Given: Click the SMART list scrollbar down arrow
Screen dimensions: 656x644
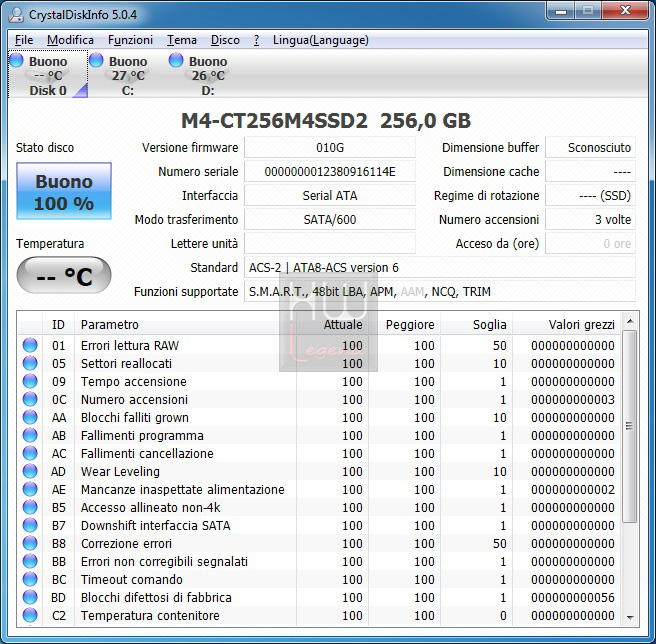Looking at the screenshot, I should [630, 617].
